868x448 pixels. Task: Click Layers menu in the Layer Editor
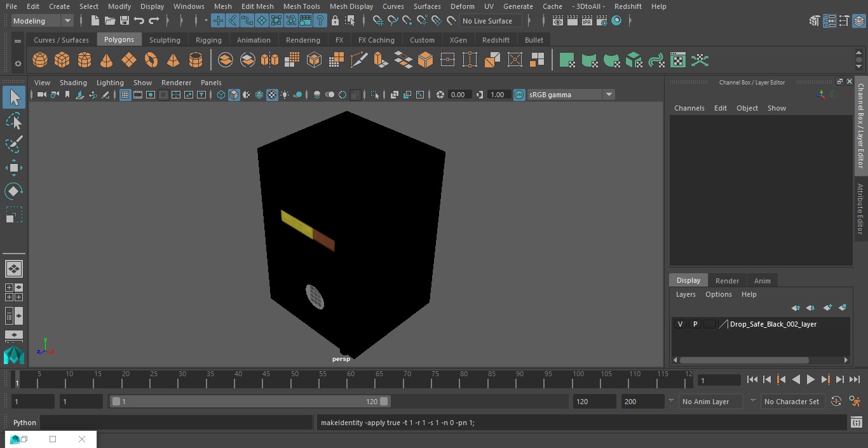tap(686, 294)
